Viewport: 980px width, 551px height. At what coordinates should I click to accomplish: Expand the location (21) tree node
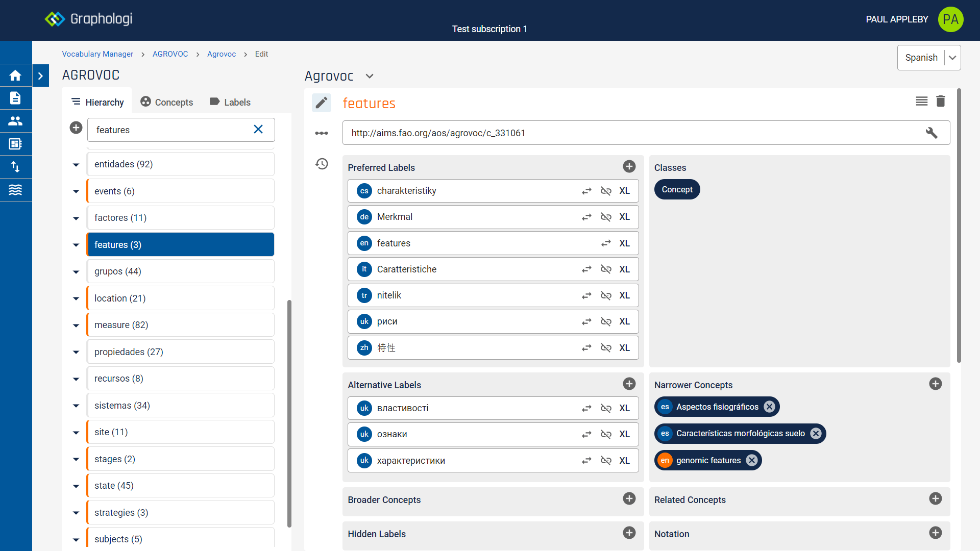tap(76, 298)
